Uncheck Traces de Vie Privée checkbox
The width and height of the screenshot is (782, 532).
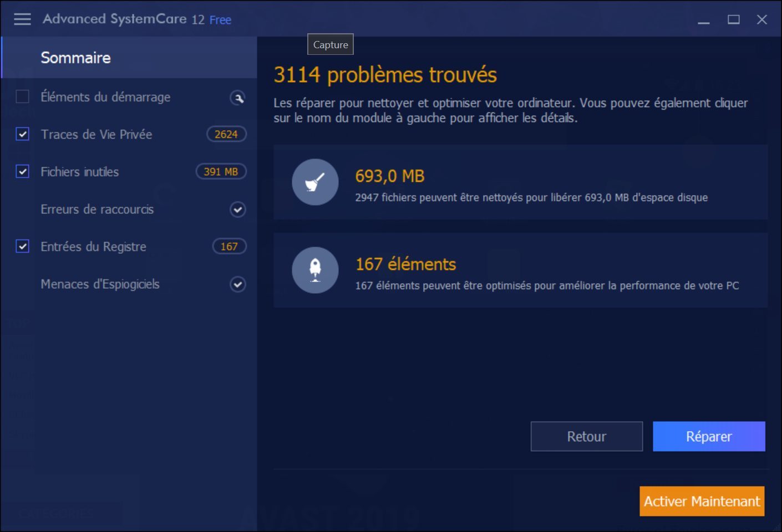(23, 134)
